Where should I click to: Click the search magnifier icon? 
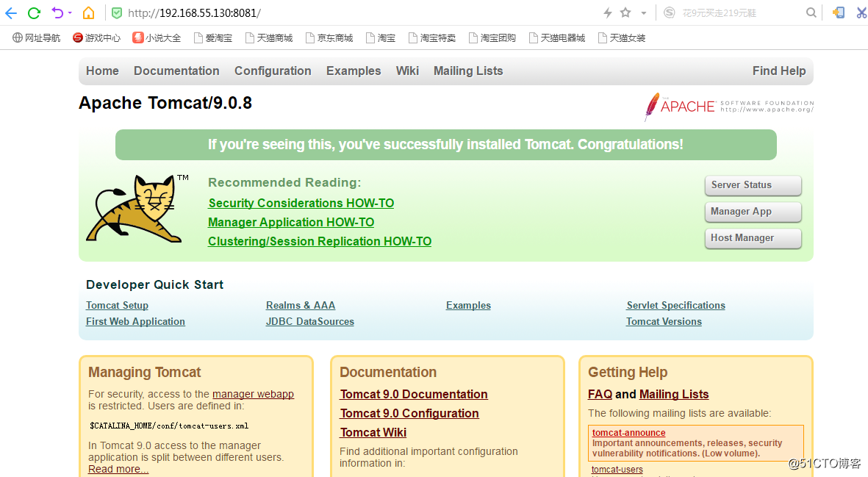(811, 12)
